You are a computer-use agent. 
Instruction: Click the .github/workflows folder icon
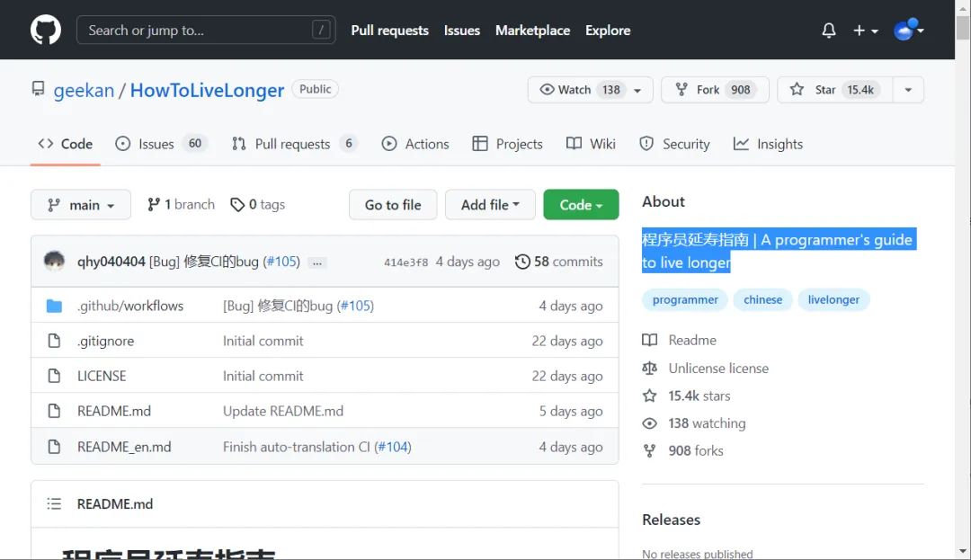point(55,306)
